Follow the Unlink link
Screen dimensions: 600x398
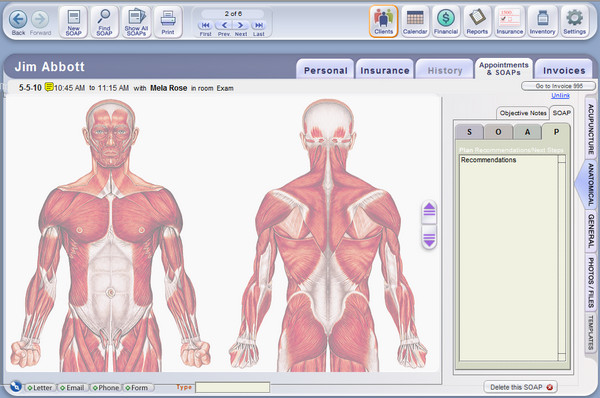(x=560, y=95)
